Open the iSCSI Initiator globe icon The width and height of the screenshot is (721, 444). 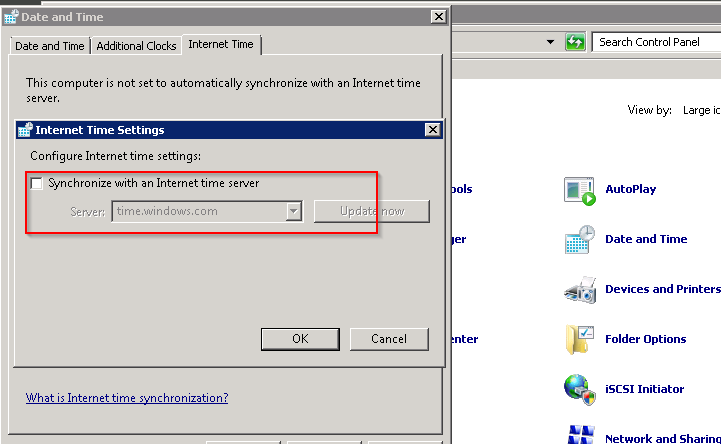579,389
